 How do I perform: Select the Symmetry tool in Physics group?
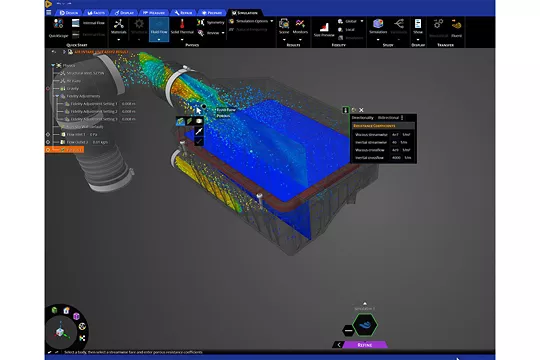[x=210, y=22]
